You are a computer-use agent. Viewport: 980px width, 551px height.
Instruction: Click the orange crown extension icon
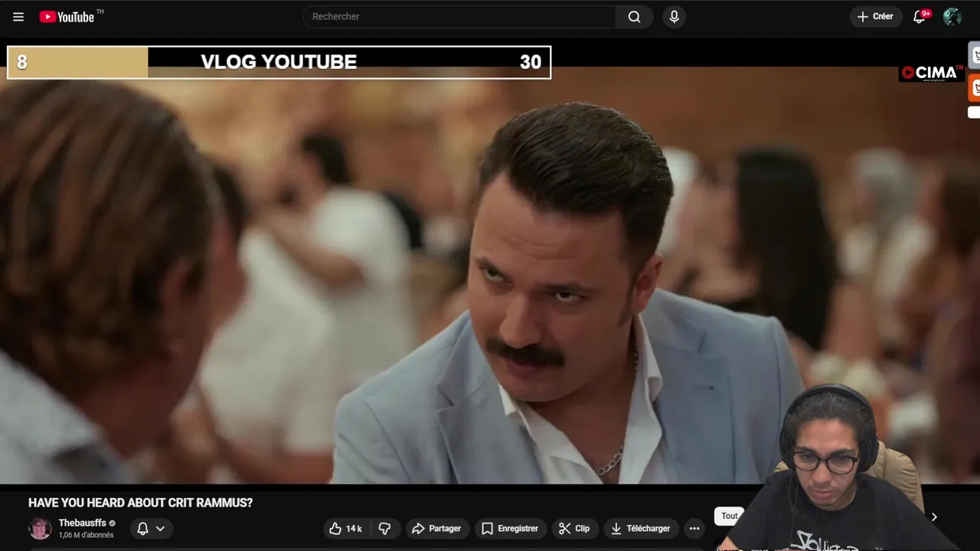(975, 88)
